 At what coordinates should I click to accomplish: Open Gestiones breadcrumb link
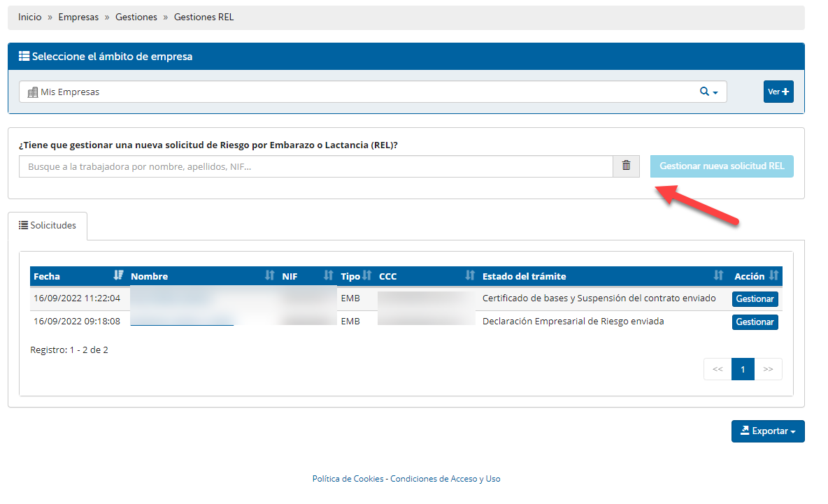pos(136,17)
